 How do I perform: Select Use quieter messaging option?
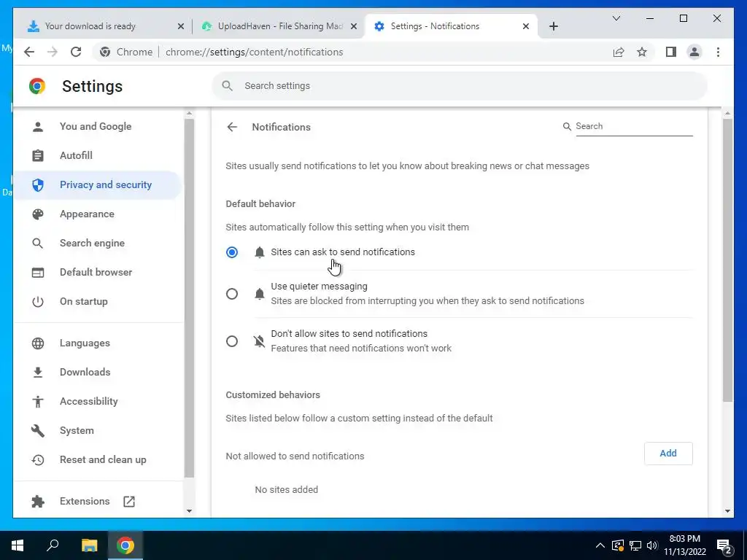point(232,294)
